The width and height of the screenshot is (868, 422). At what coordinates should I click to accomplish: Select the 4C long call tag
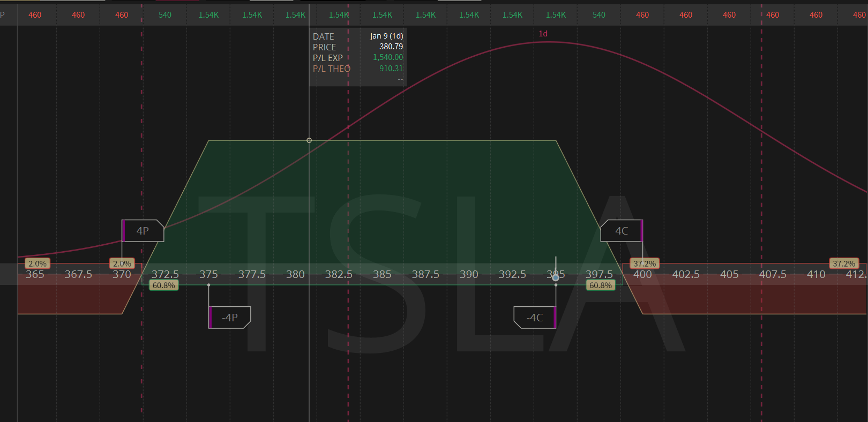tap(622, 231)
